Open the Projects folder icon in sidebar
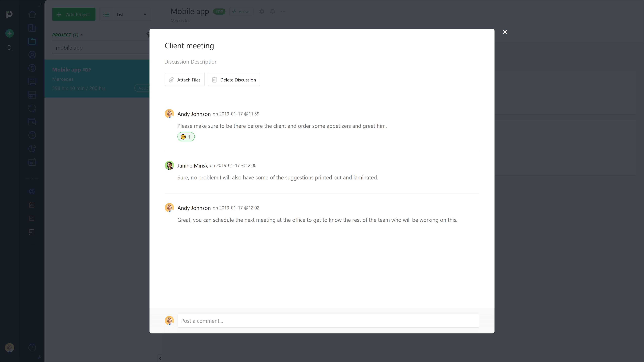The width and height of the screenshot is (644, 362). [x=32, y=41]
